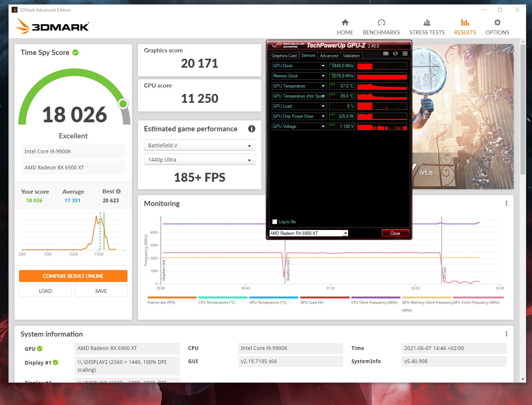Click the SystemInfo version v5.40.908
Screen dimensions: 532x405
tap(454, 361)
